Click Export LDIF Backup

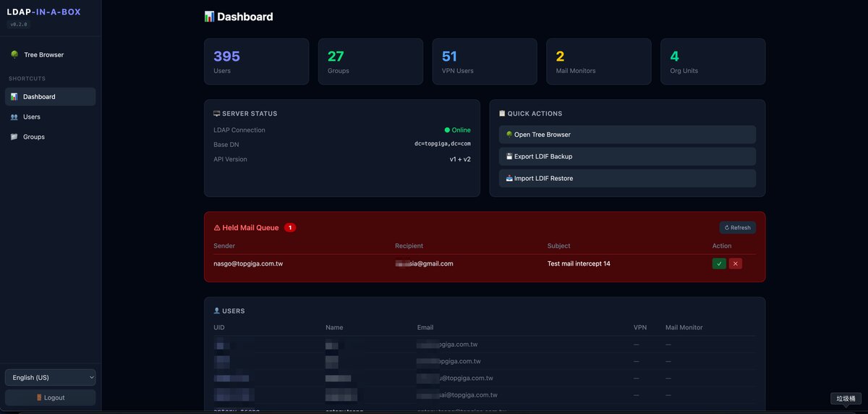click(x=627, y=156)
